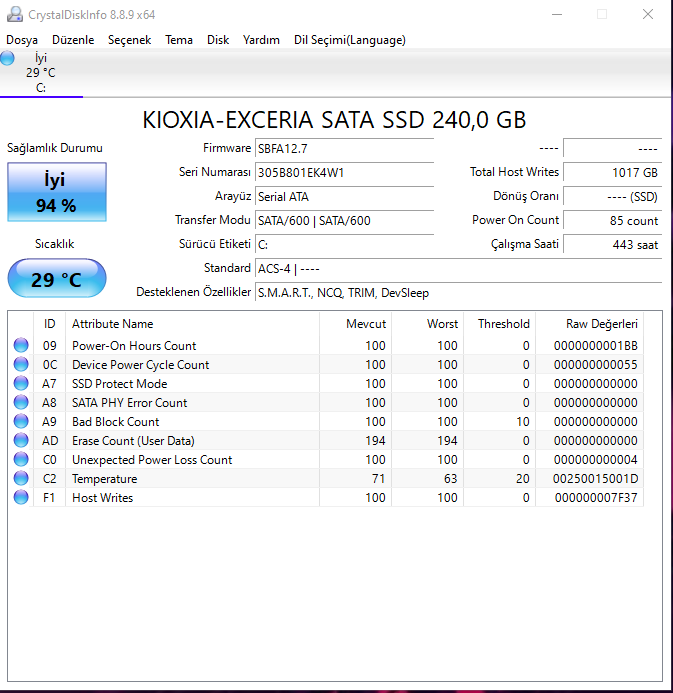
Task: Click status orb for Power-On Hours Count
Action: 21,345
